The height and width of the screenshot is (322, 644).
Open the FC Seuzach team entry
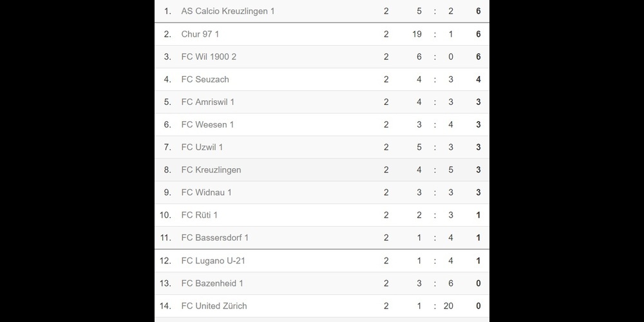(x=205, y=79)
